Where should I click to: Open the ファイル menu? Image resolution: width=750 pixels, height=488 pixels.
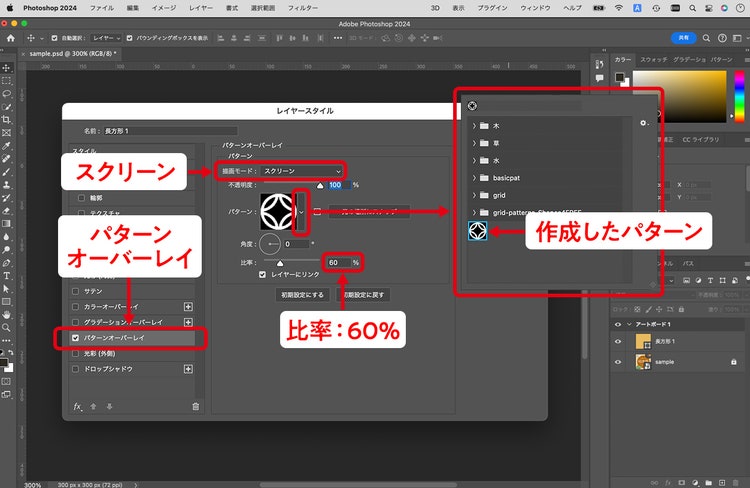click(x=102, y=8)
